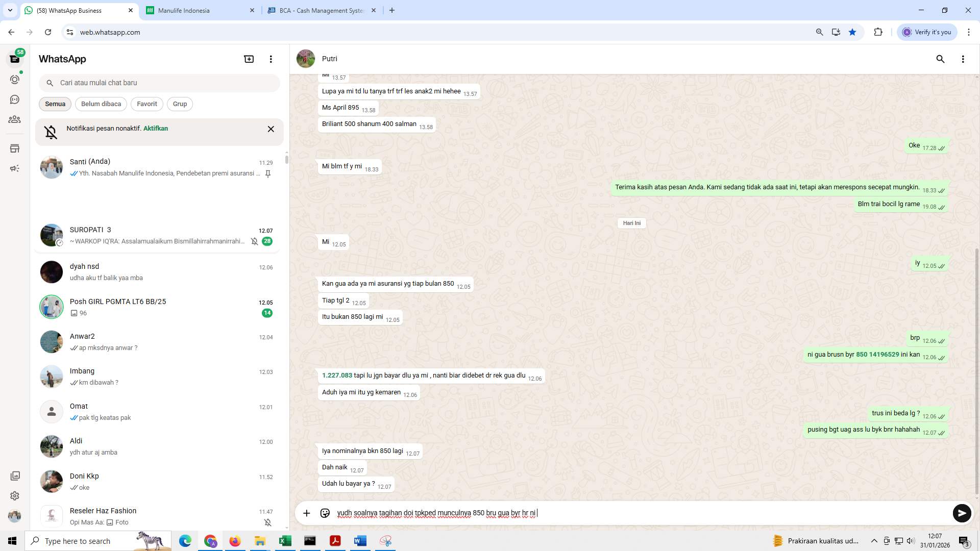Click Aktifkan to enable notifications
The image size is (980, 551).
[x=155, y=128]
